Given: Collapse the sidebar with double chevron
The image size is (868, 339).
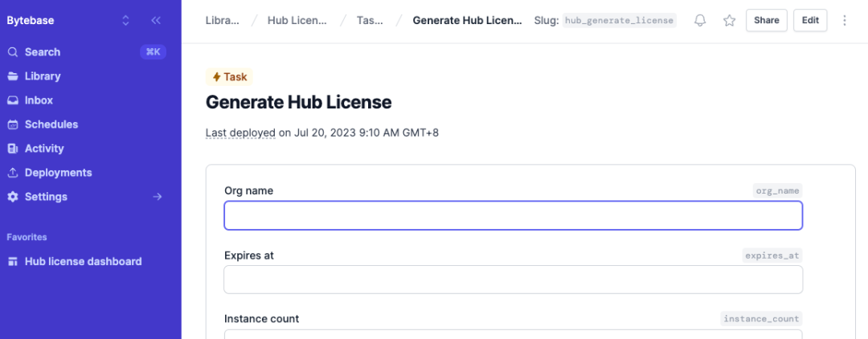Looking at the screenshot, I should tap(156, 20).
